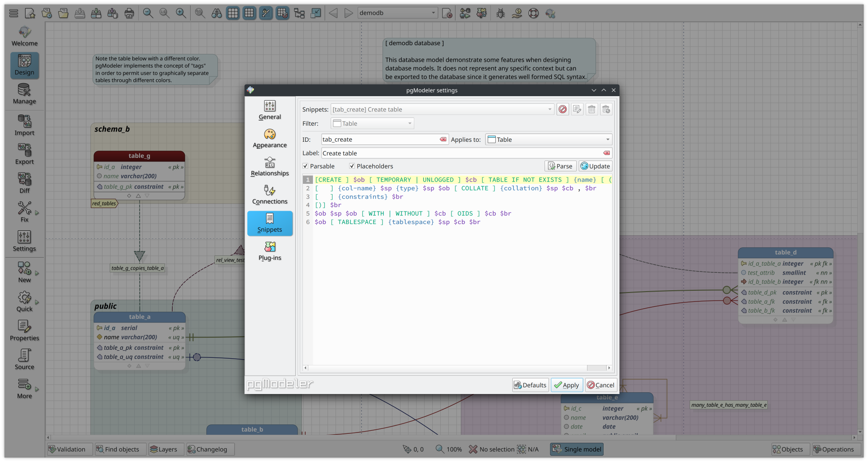868x462 pixels.
Task: Open Settings from the left sidebar
Action: point(25,242)
